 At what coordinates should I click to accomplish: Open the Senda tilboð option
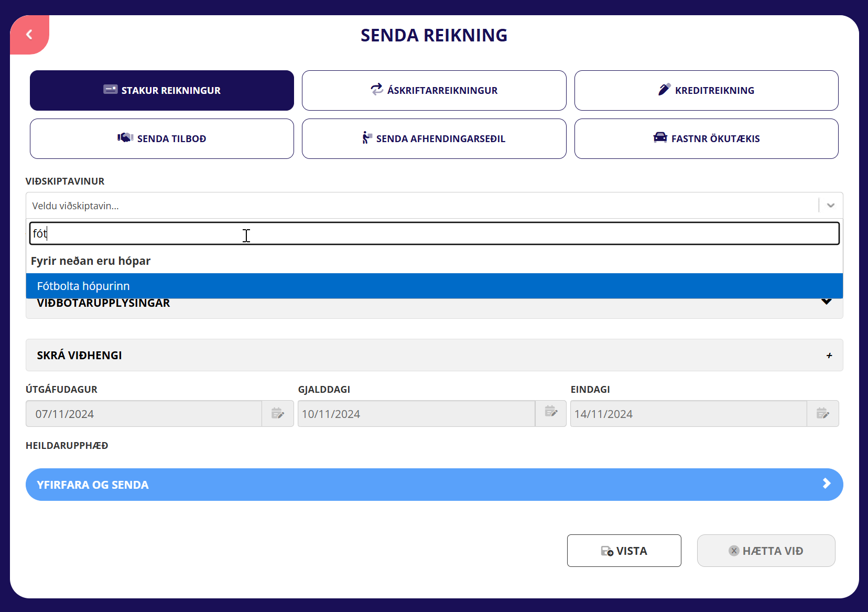click(x=162, y=138)
